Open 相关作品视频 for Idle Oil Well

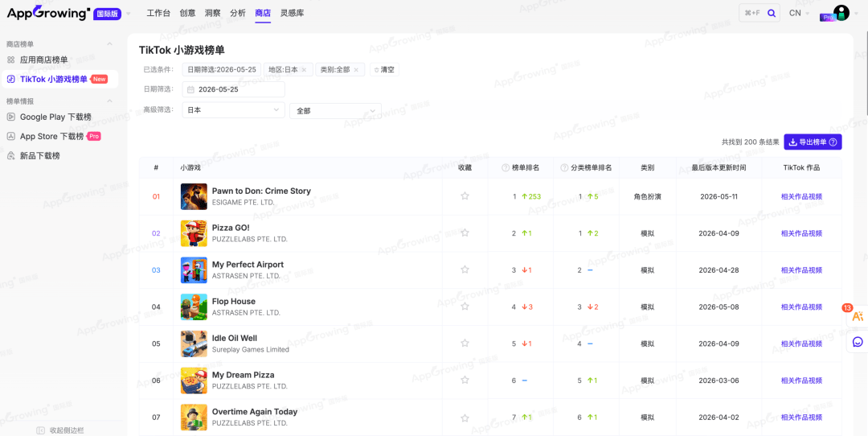[801, 343]
